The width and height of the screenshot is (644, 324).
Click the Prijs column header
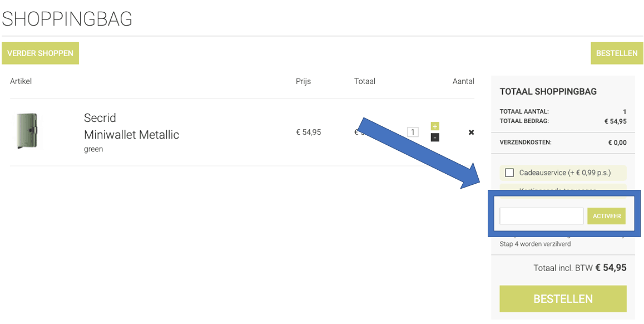tap(303, 81)
